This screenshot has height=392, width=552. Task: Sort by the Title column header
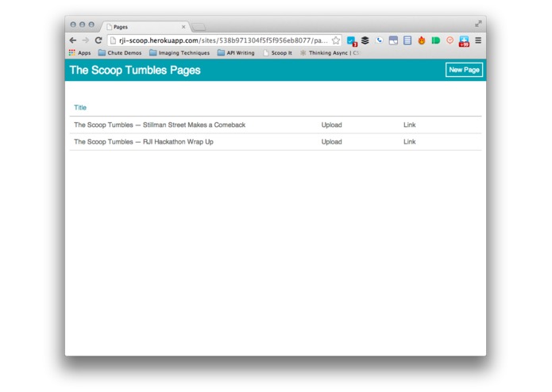[x=80, y=108]
